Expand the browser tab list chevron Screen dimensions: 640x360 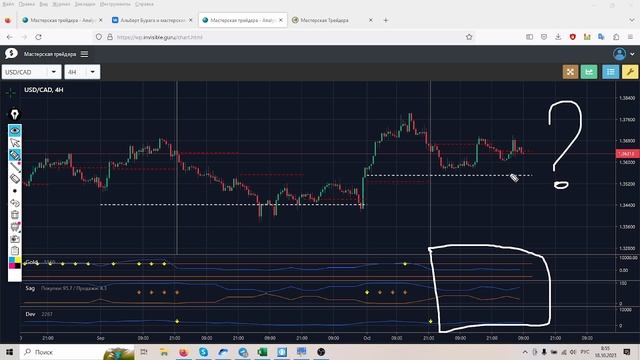click(631, 20)
